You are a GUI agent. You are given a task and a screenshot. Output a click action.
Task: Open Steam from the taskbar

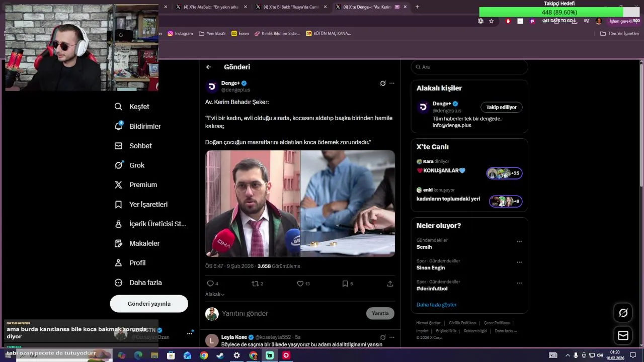[x=220, y=355]
